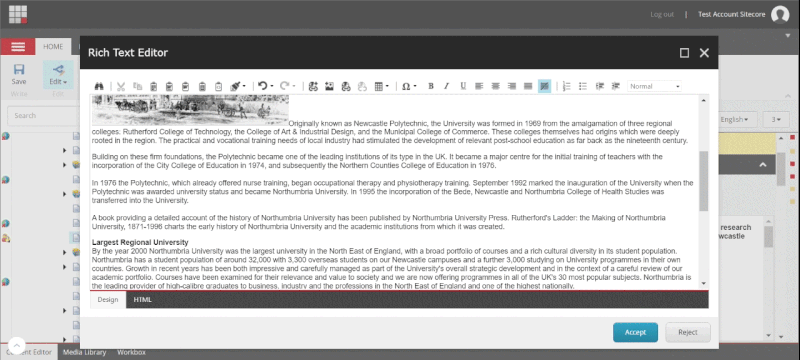Open Undo history dropdown arrow
The image size is (800, 360).
(272, 86)
